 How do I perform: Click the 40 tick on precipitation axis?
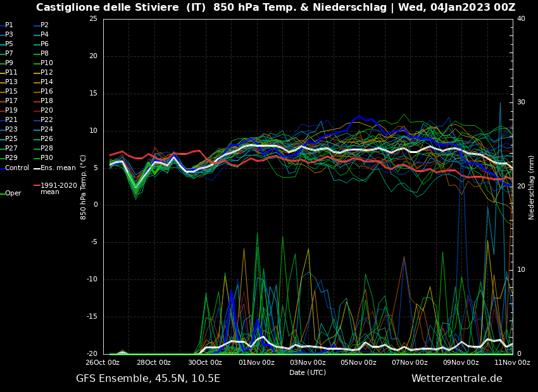coord(521,19)
